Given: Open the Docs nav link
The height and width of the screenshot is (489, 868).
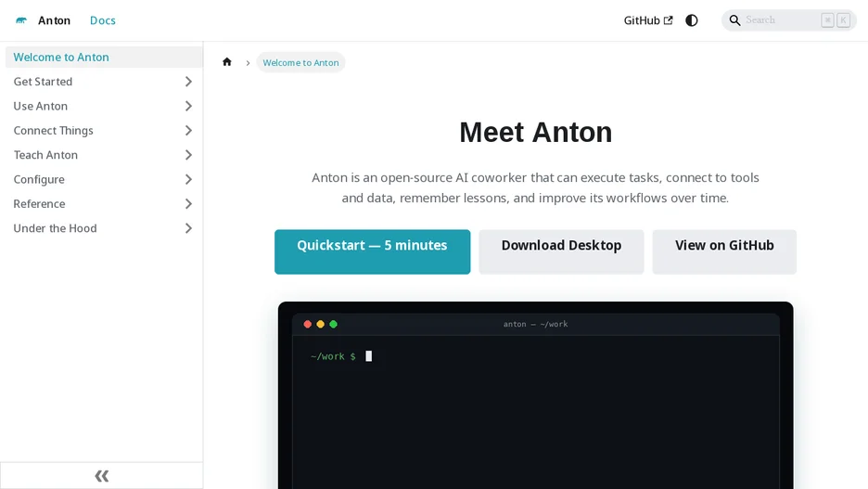Looking at the screenshot, I should [102, 20].
